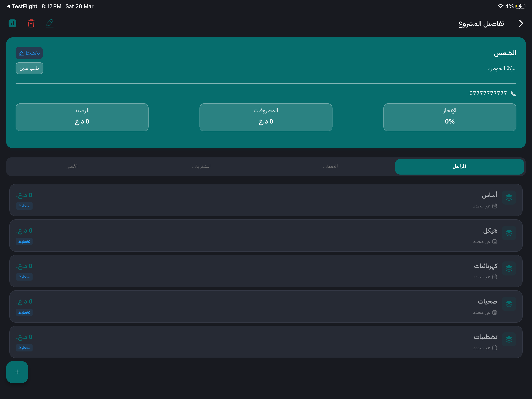Screen dimensions: 532x399
Task: Tap the project name الشمس
Action: [505, 53]
